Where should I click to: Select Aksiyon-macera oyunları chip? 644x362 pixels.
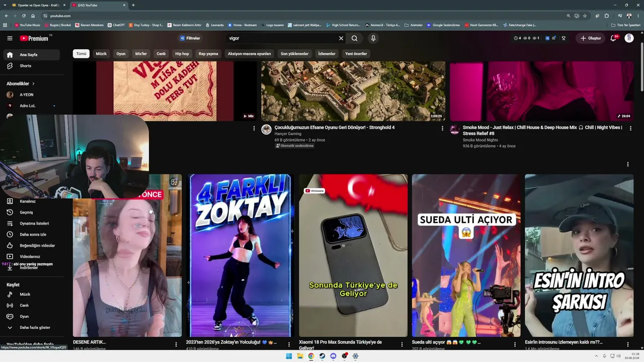249,54
